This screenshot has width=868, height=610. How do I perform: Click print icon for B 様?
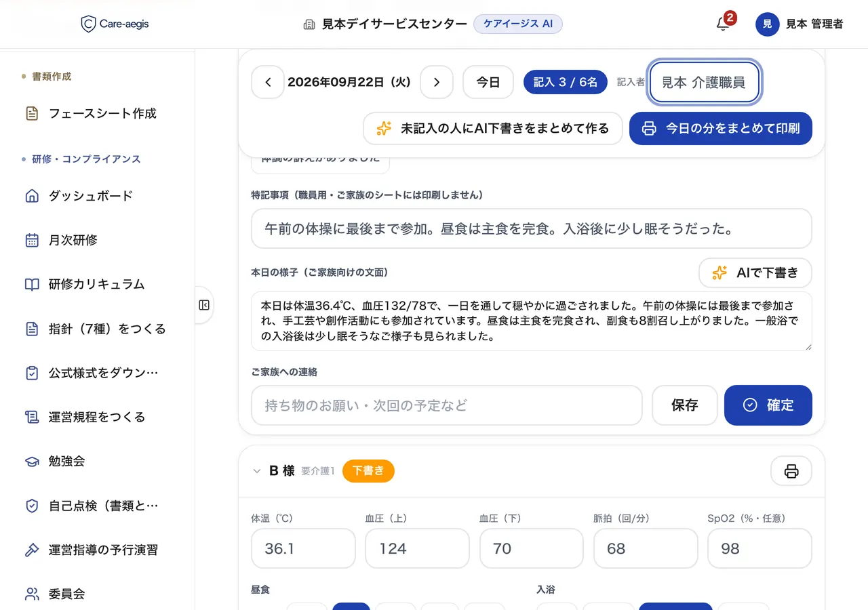click(791, 471)
